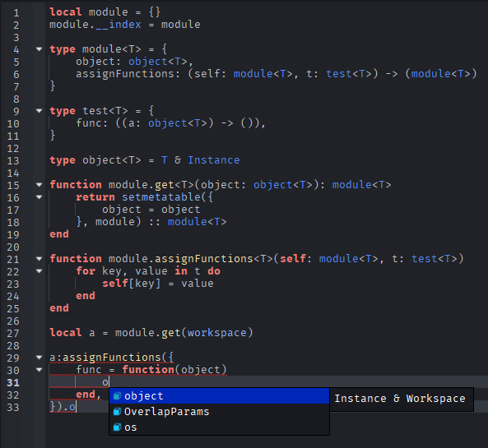Collapse function module.assignFunctions fold at line 21
This screenshot has width=488, height=448.
pyautogui.click(x=39, y=258)
